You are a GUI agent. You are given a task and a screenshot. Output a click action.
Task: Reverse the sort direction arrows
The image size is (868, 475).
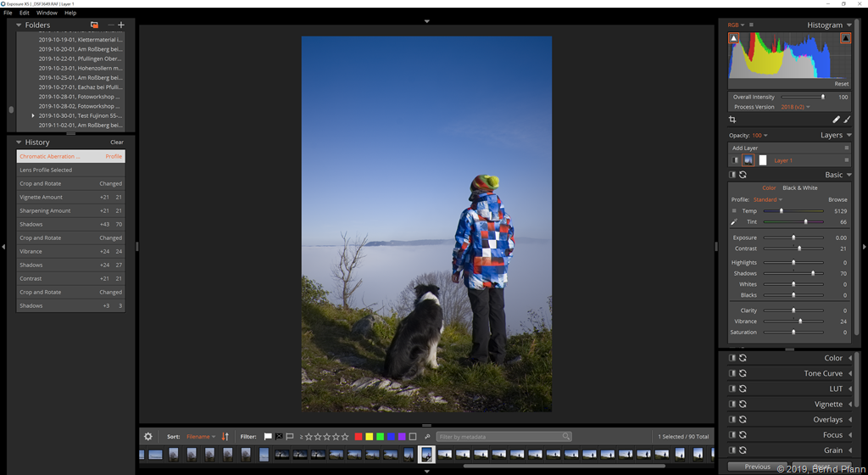pos(225,436)
